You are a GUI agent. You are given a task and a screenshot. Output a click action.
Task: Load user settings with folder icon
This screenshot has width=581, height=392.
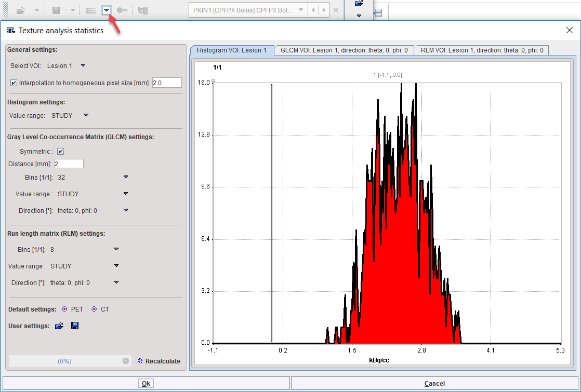pos(59,326)
